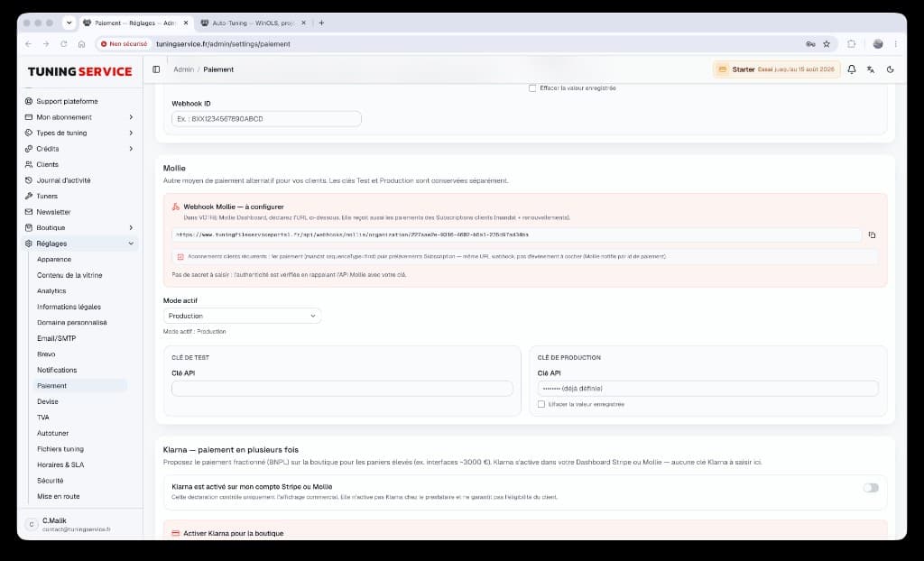Check Effacer la valeur under production key

point(541,404)
